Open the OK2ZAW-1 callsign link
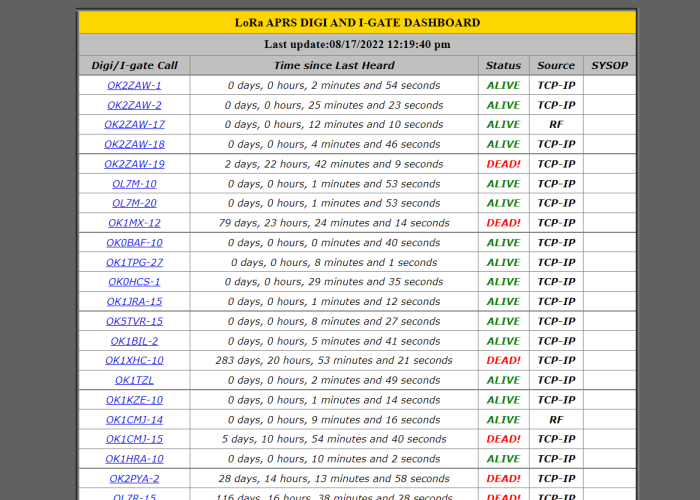700x500 pixels. tap(134, 86)
